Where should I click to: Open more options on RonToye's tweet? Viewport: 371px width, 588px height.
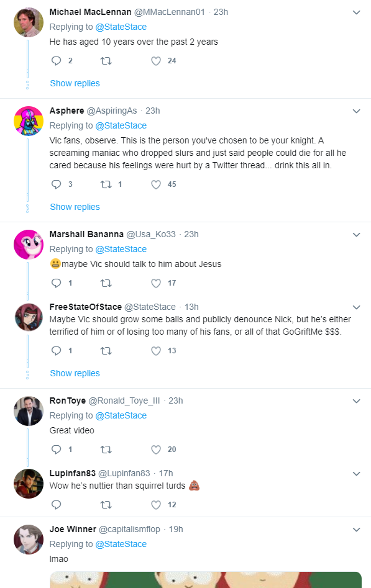pyautogui.click(x=356, y=401)
